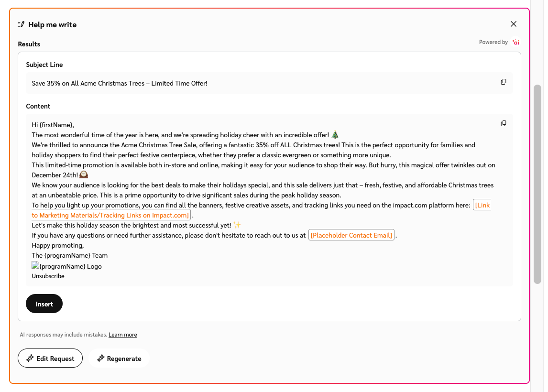
Task: Click the Help me write pen icon
Action: click(x=21, y=24)
